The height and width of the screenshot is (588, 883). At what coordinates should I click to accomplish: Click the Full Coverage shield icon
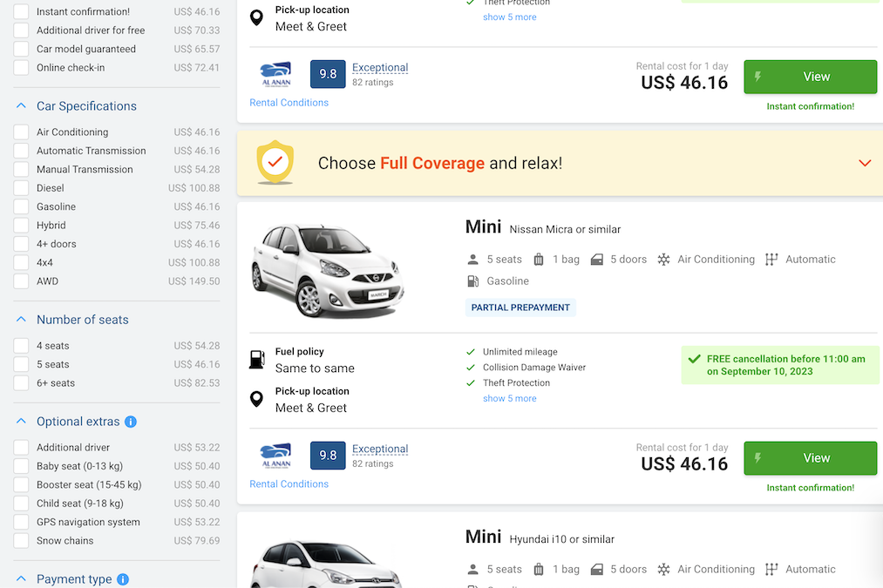275,163
